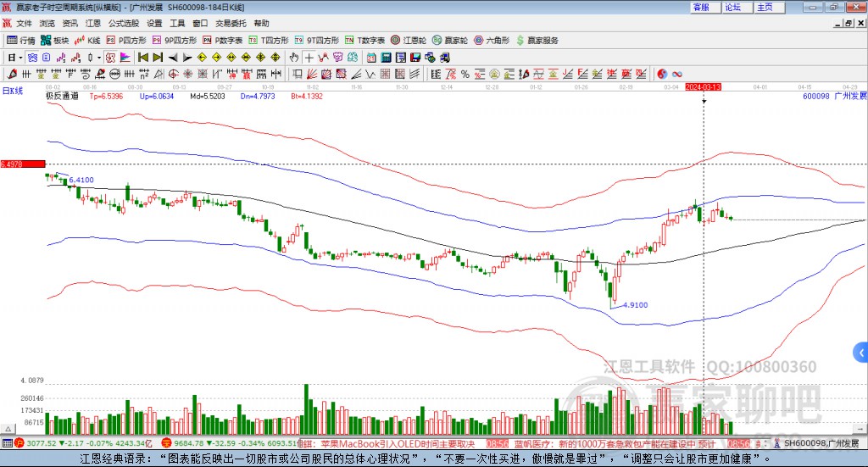Click the 6.4978 red price tag
The image size is (868, 467).
tap(23, 164)
